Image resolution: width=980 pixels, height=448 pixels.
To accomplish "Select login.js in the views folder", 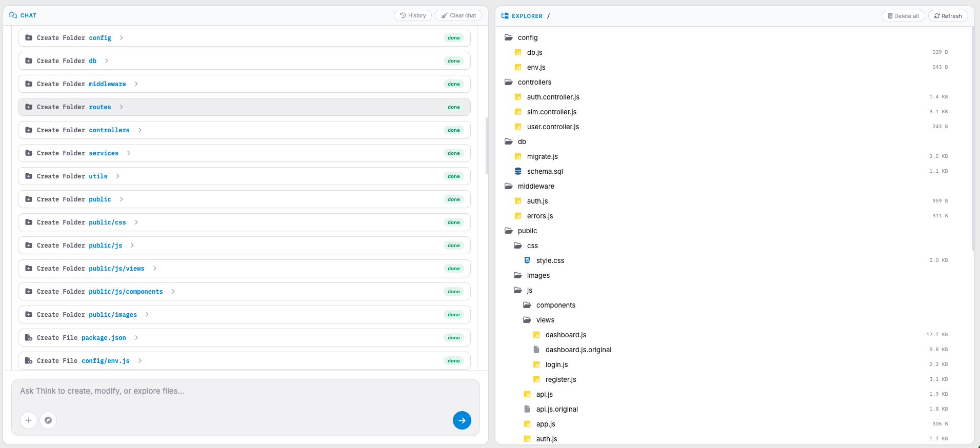I will click(556, 364).
